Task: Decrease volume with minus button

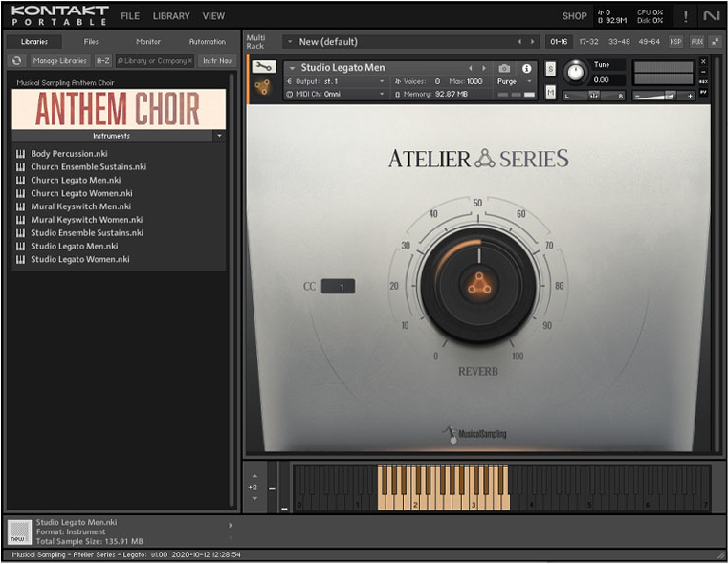Action: (x=637, y=96)
